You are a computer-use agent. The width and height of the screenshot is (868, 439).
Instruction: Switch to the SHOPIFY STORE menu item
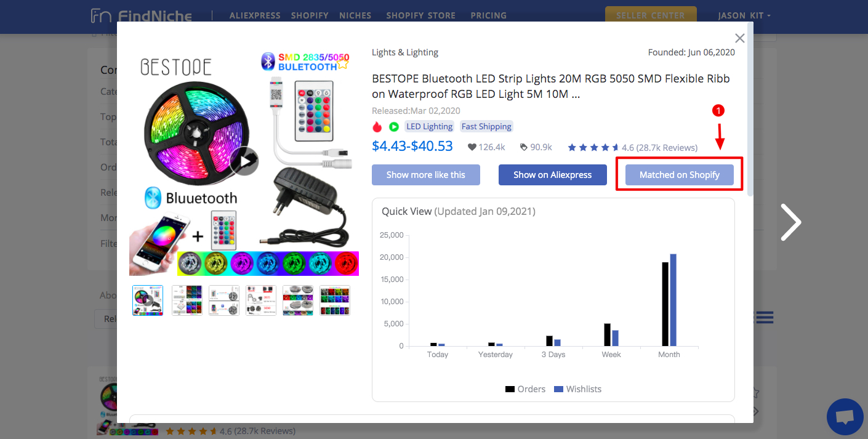421,15
